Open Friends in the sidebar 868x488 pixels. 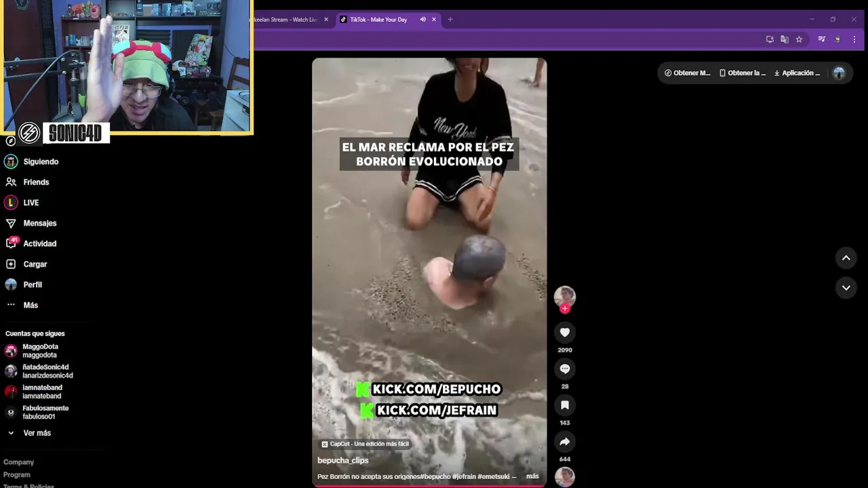click(x=36, y=182)
